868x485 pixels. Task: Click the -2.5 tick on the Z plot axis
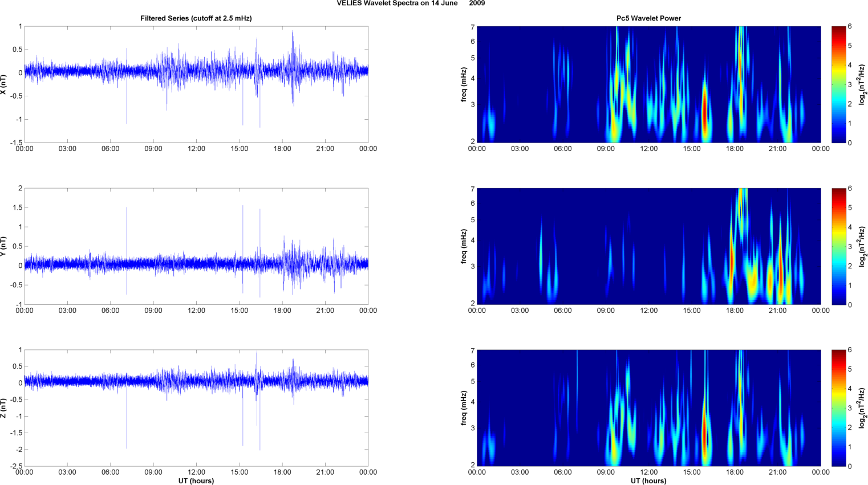pos(16,466)
